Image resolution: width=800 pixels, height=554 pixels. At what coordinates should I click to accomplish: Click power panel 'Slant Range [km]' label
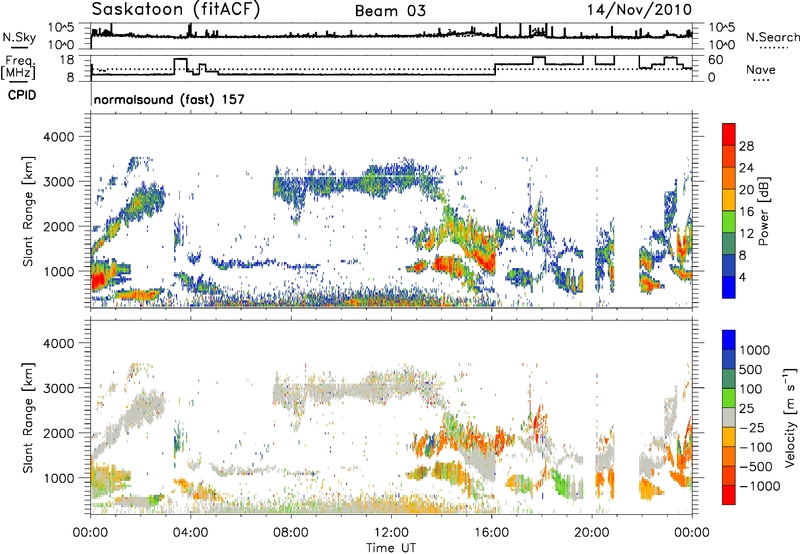click(x=28, y=211)
